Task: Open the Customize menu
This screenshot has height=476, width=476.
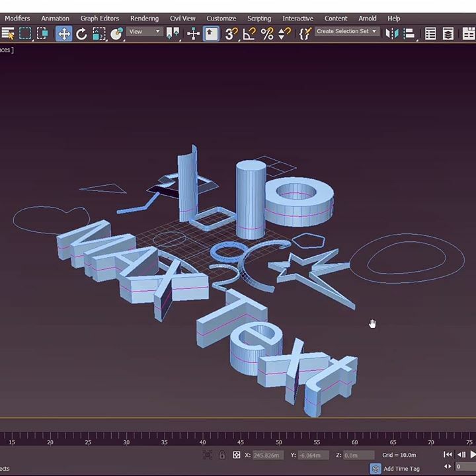Action: pyautogui.click(x=221, y=19)
